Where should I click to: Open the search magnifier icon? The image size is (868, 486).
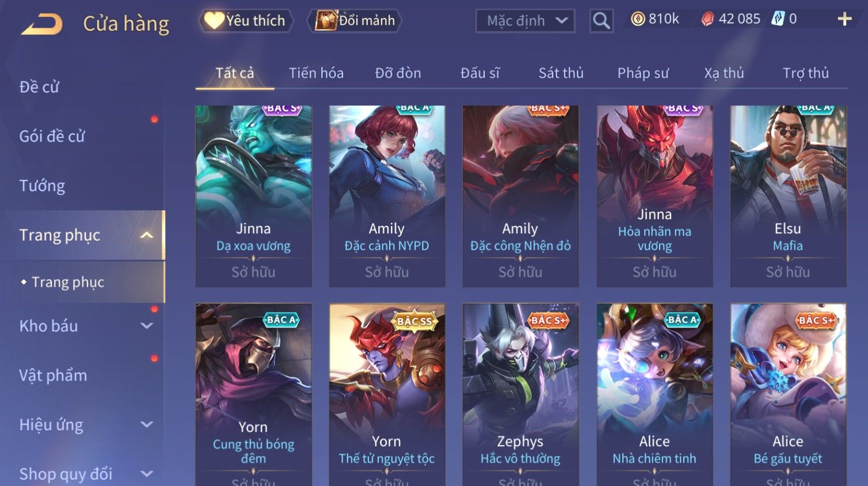click(601, 21)
